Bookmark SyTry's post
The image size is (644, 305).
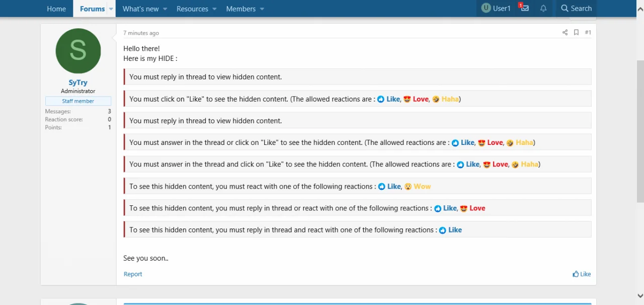tap(576, 32)
